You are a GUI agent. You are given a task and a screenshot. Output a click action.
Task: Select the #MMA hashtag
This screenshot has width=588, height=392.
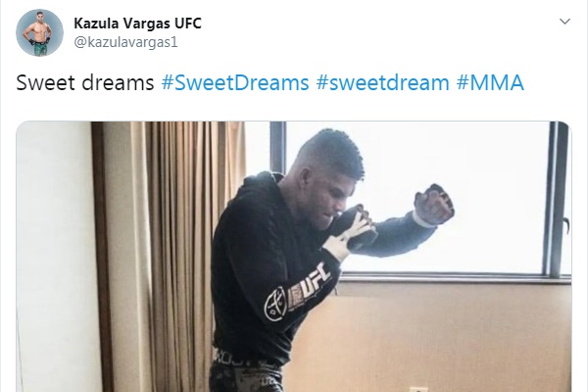click(490, 82)
